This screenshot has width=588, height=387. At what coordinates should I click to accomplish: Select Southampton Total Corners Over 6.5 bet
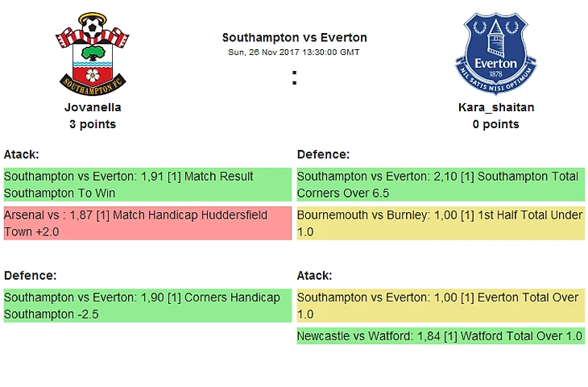(x=441, y=185)
